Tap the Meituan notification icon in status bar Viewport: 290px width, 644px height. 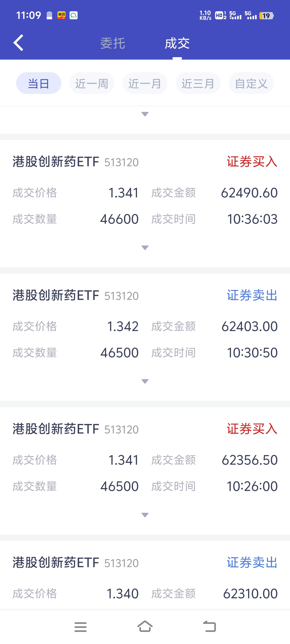coord(61,15)
